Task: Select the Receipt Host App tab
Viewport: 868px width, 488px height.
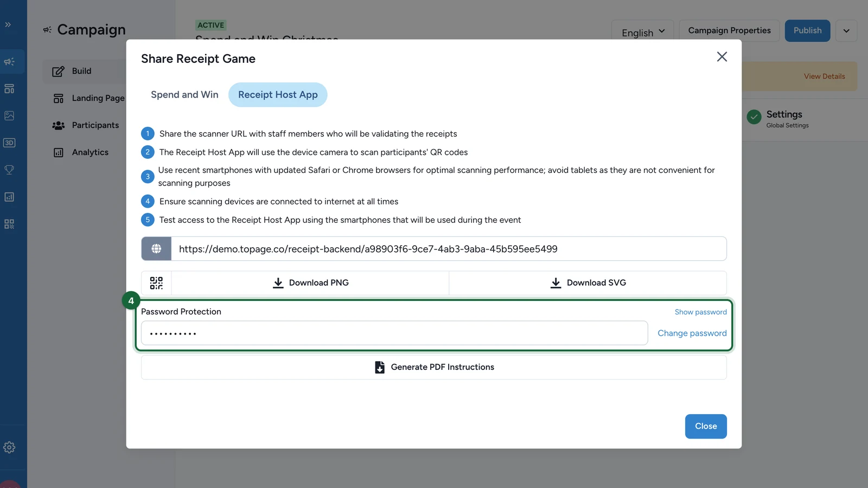Action: point(278,95)
